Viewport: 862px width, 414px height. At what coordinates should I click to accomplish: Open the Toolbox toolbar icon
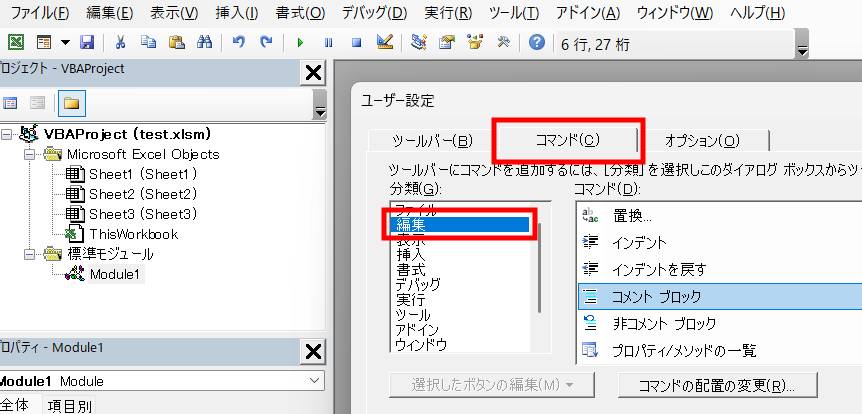(503, 42)
